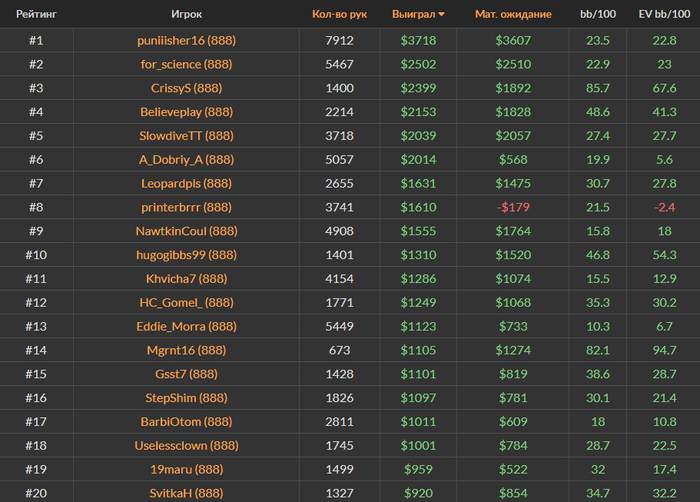The height and width of the screenshot is (502, 700).
Task: View printerbrrr (888) player stats
Action: pyautogui.click(x=186, y=207)
